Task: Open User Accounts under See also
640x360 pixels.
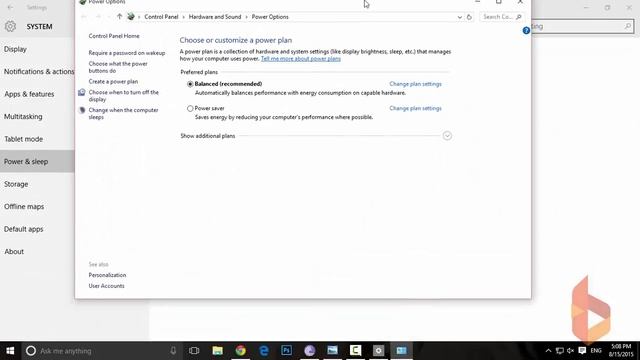Action: [x=107, y=286]
